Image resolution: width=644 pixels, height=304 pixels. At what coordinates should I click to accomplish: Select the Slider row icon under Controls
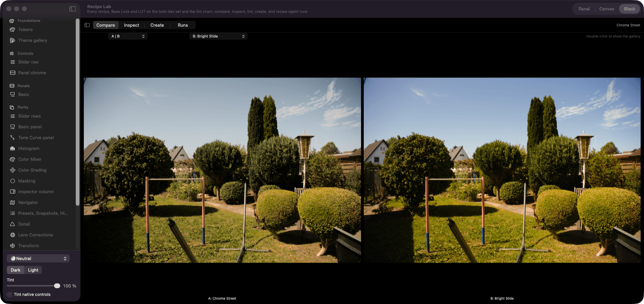13,62
